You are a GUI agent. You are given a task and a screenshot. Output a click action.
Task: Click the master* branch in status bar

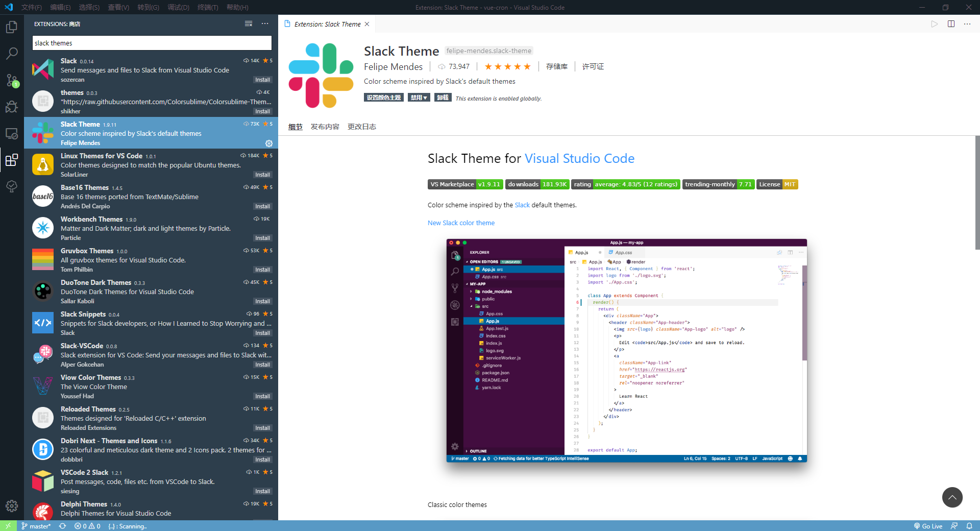36,526
